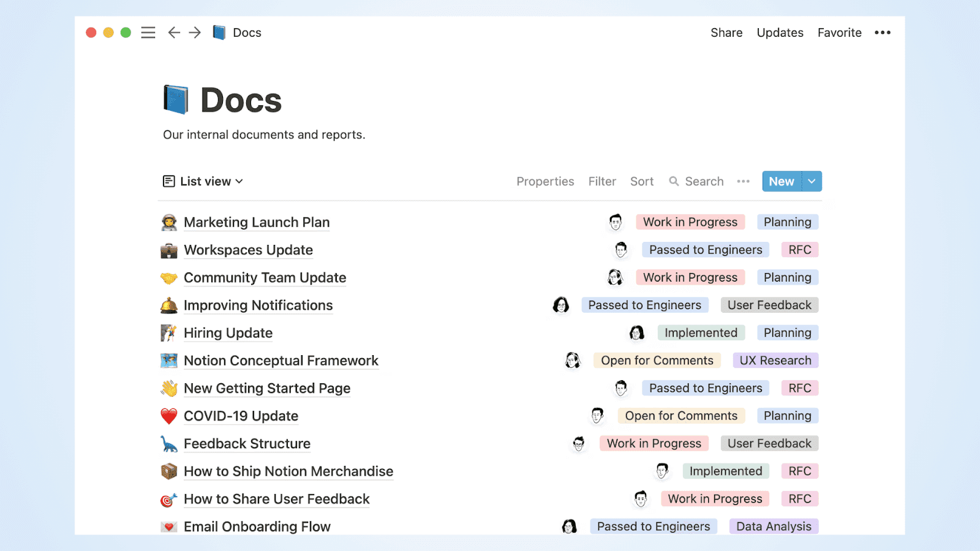980x551 pixels.
Task: Click the Work in Progress status tag
Action: point(690,222)
